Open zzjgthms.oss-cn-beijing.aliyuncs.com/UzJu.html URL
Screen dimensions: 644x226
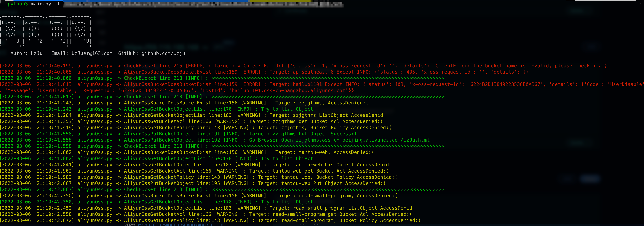point(363,140)
